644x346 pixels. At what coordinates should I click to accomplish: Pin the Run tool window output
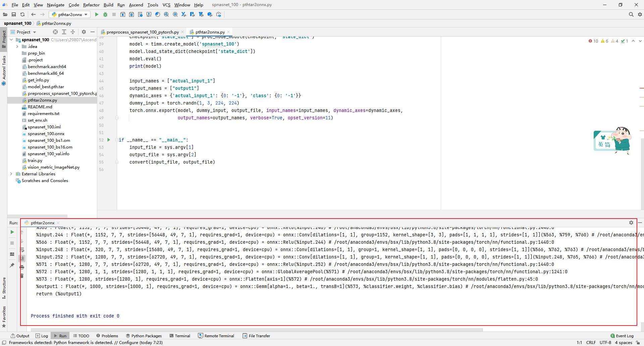coord(12,265)
